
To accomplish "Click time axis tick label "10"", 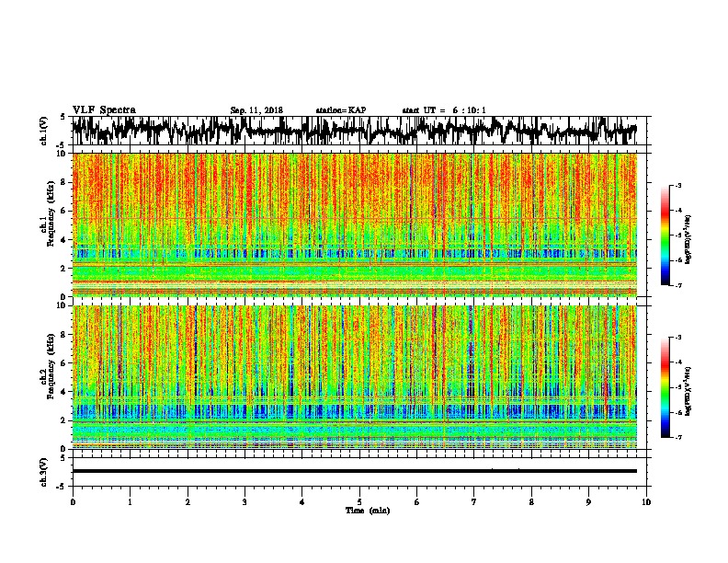I will [646, 502].
